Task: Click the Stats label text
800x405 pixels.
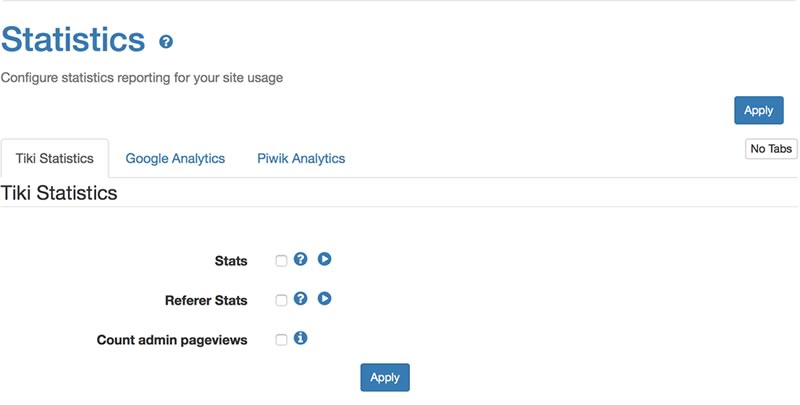Action: click(231, 261)
